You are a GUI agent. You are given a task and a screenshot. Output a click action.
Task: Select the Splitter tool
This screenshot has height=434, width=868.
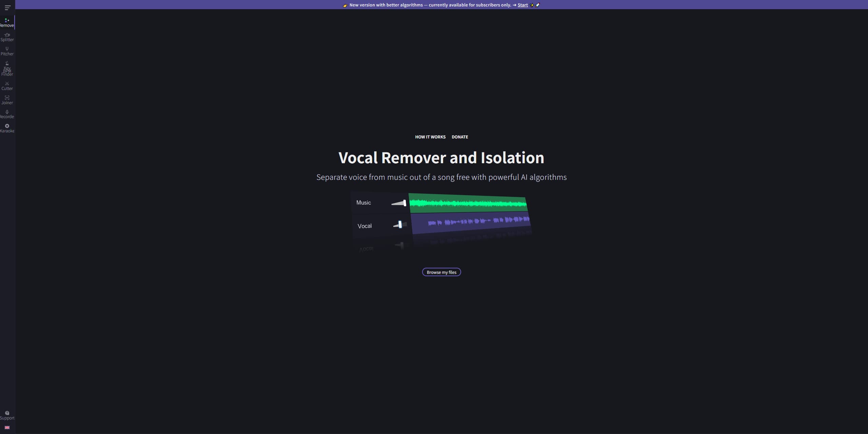click(7, 37)
